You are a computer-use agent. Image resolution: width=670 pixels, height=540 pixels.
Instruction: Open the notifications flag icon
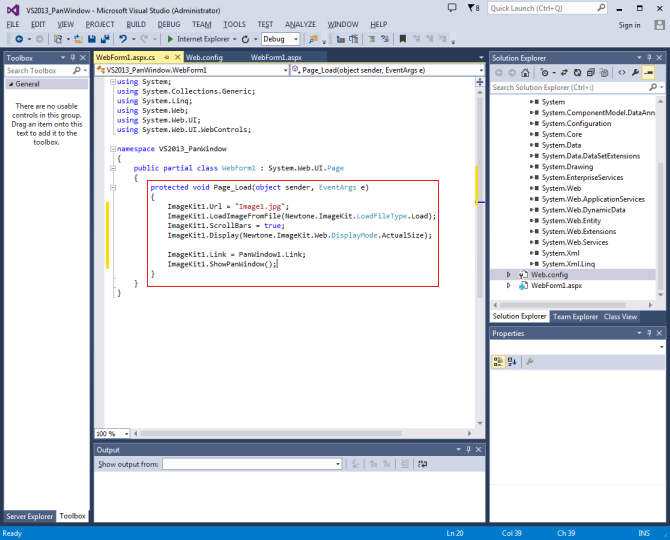pyautogui.click(x=473, y=8)
